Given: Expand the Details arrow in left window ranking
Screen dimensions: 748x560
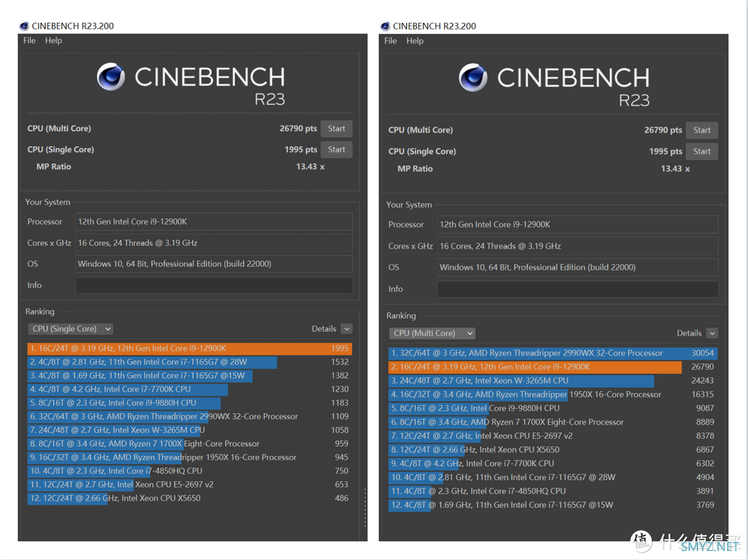Looking at the screenshot, I should tap(347, 329).
